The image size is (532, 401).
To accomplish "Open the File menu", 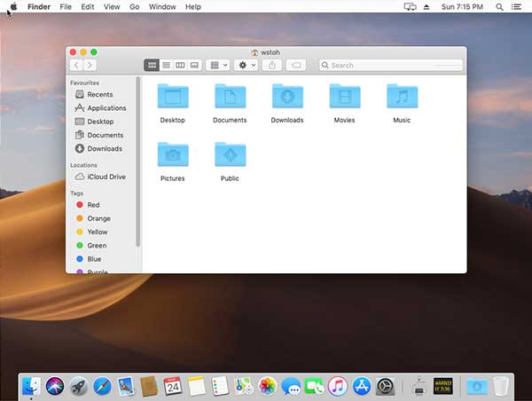I will [66, 6].
